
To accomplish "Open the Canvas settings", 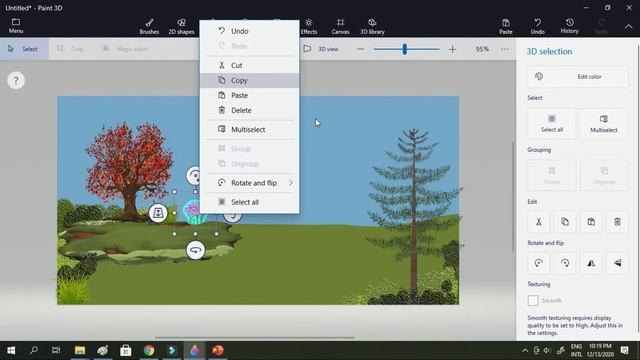I will 340,26.
